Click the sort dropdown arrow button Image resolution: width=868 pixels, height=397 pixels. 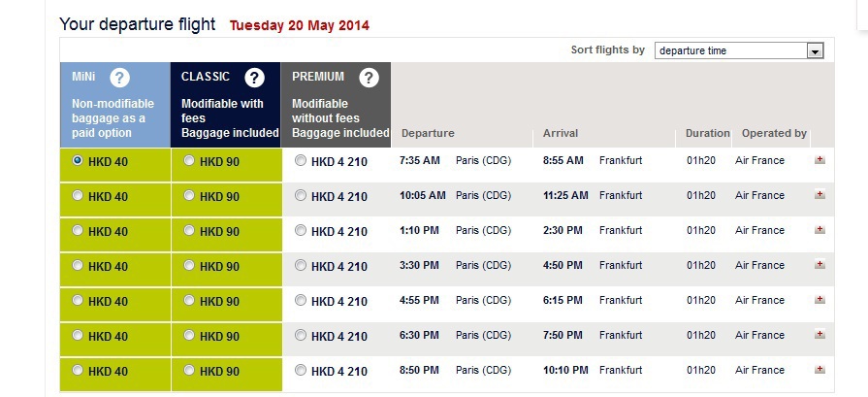(x=815, y=51)
